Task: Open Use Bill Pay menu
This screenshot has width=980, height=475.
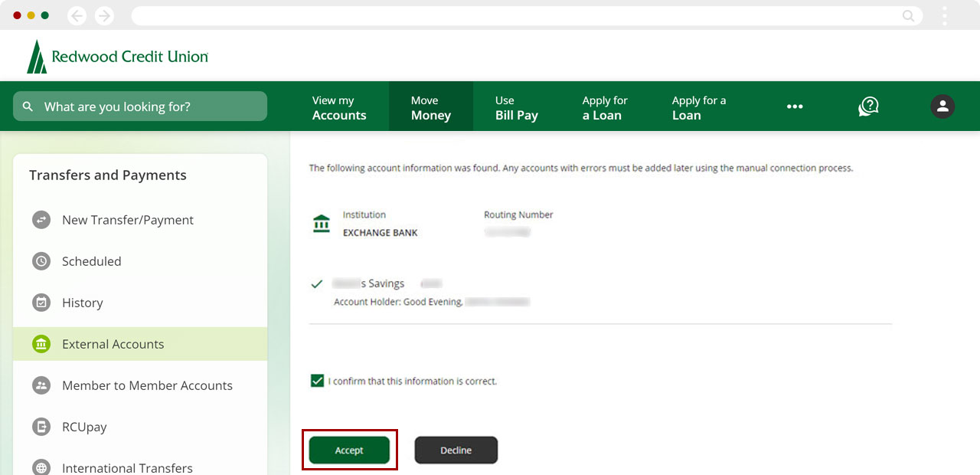Action: [x=517, y=107]
